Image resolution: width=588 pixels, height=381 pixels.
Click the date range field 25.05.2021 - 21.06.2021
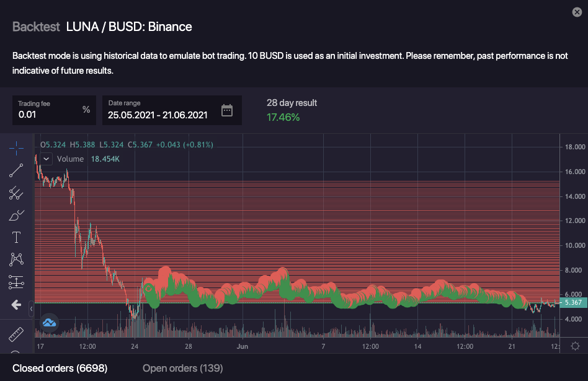(158, 115)
